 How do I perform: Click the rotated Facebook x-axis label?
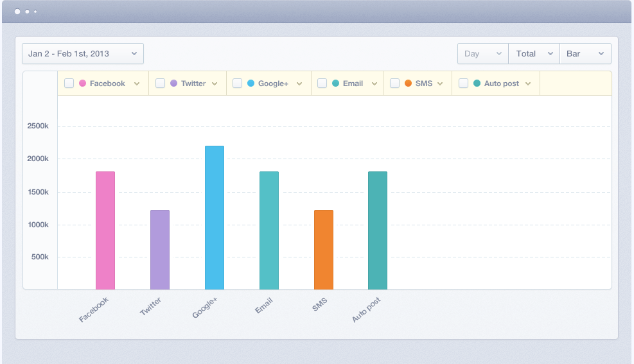[94, 309]
